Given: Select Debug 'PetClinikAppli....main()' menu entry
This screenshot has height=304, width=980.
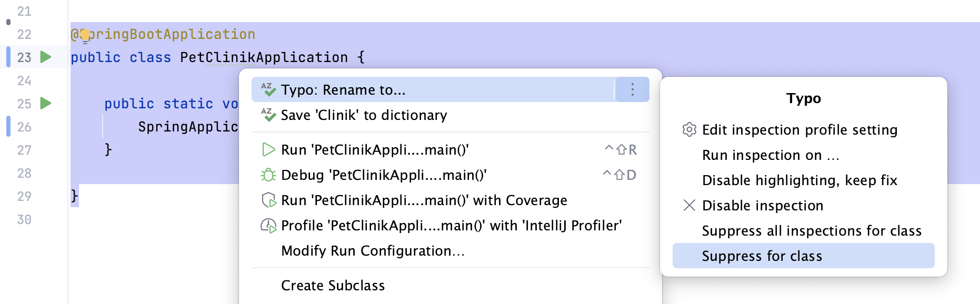Looking at the screenshot, I should pos(450,175).
